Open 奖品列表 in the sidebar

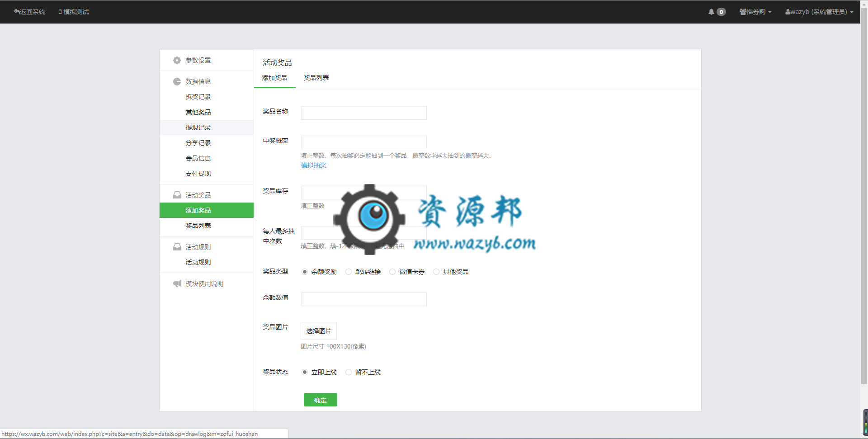pos(207,226)
